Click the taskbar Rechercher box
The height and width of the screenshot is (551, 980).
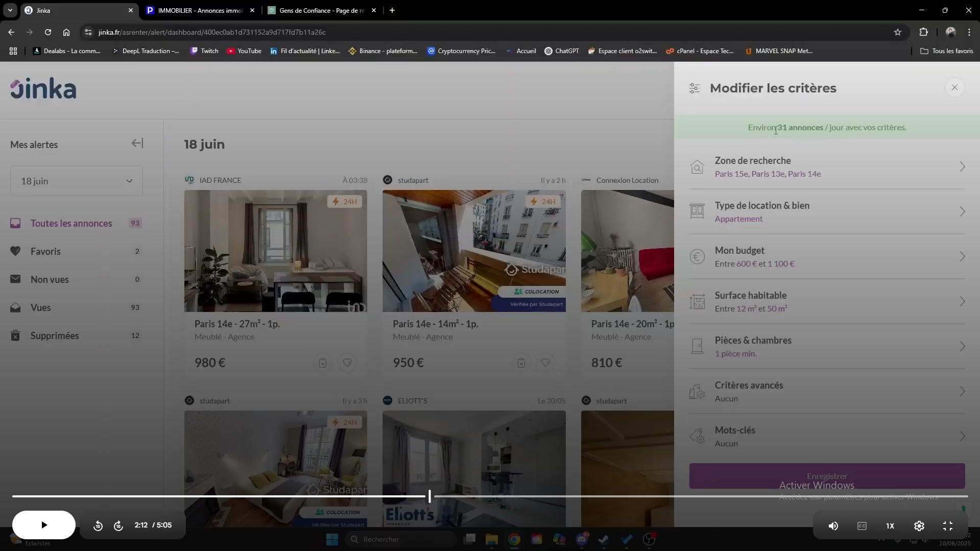(x=401, y=539)
